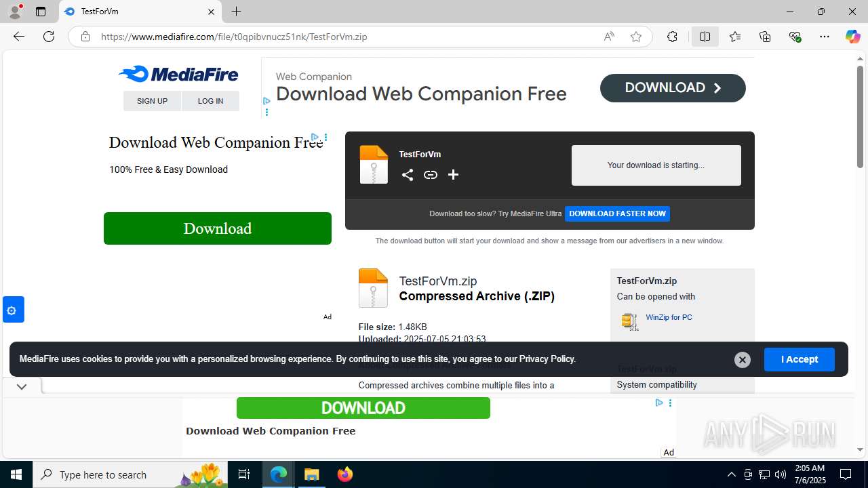Open AdChoices icon on the Download Web Companion Free side ad

click(315, 137)
